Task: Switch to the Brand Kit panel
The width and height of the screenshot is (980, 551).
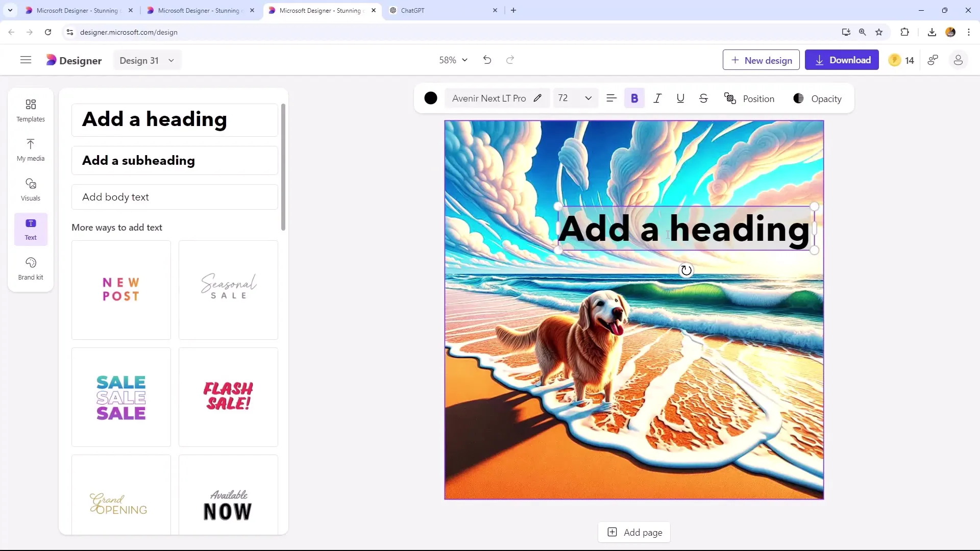Action: (30, 268)
